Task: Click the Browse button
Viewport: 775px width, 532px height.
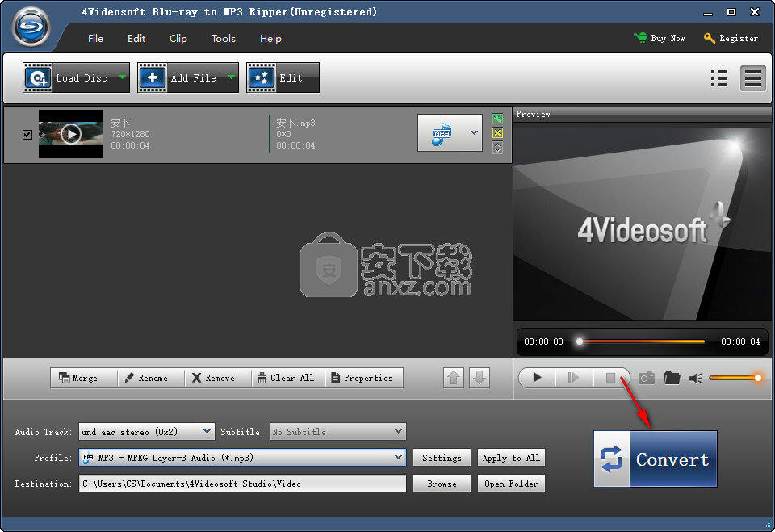Action: [x=442, y=483]
